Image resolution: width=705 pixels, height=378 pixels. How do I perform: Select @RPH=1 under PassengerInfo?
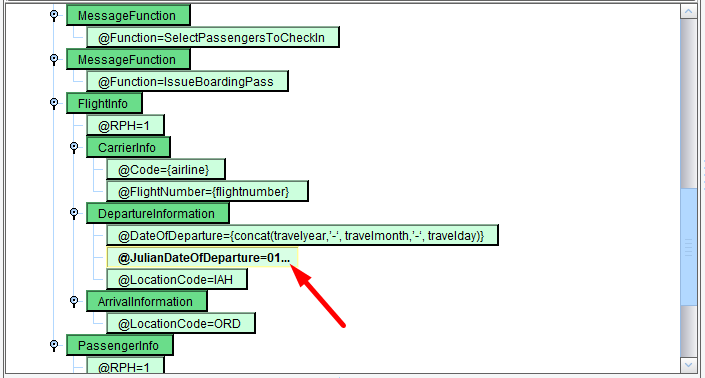(125, 365)
